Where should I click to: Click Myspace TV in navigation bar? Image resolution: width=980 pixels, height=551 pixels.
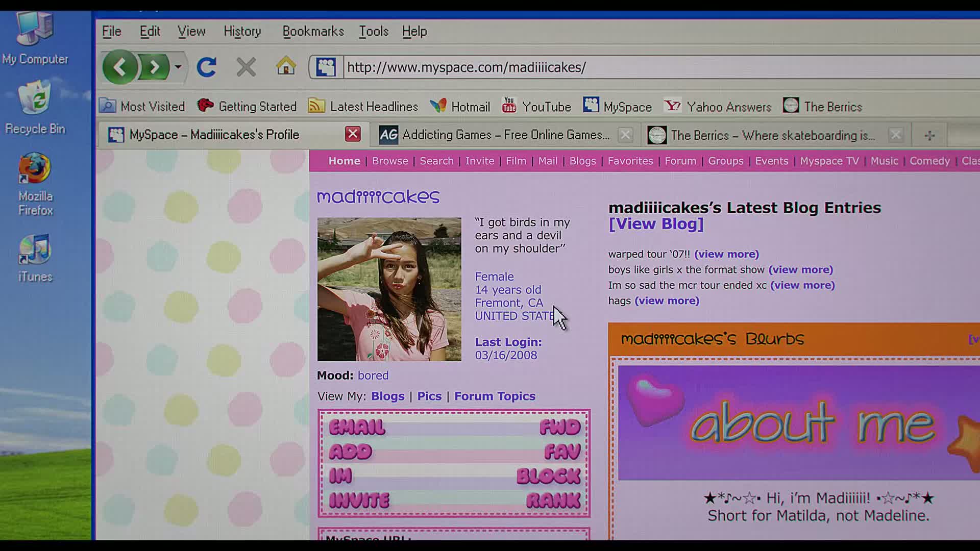coord(829,161)
